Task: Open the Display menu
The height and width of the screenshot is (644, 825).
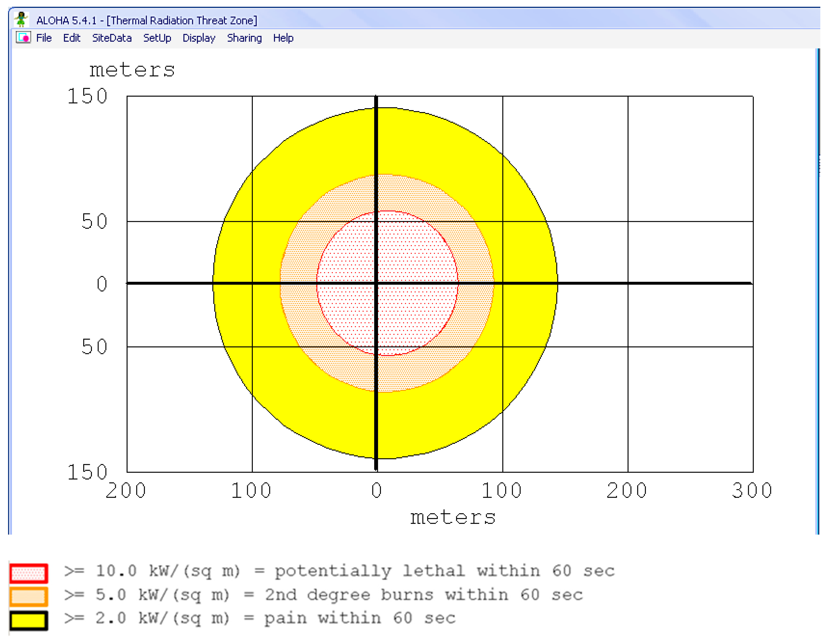Action: (199, 38)
